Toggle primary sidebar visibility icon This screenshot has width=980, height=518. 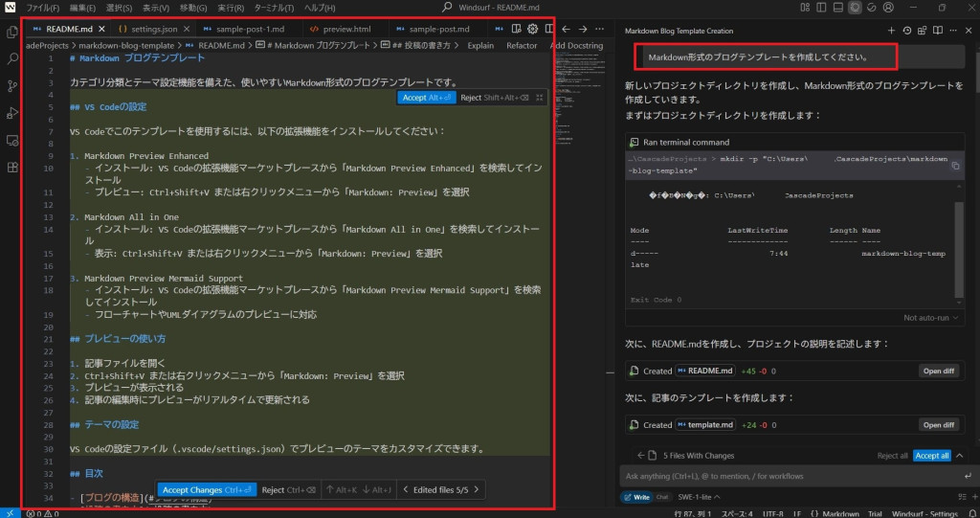821,8
